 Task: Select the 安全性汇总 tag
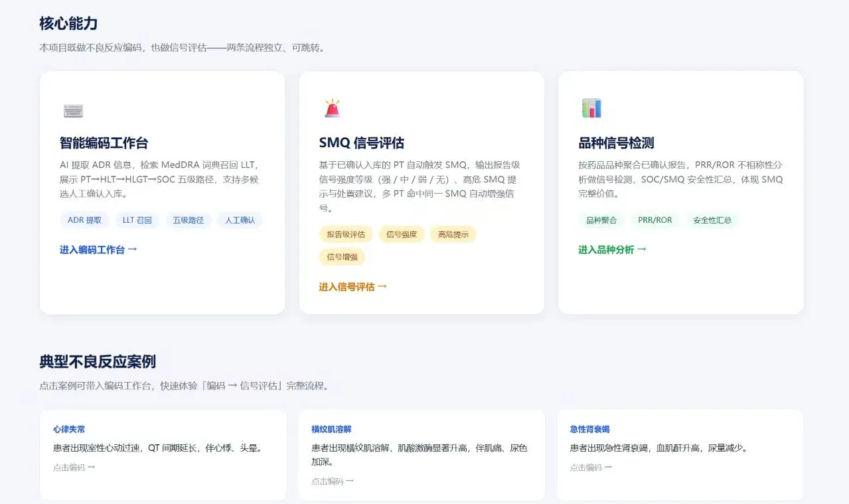[x=712, y=220]
